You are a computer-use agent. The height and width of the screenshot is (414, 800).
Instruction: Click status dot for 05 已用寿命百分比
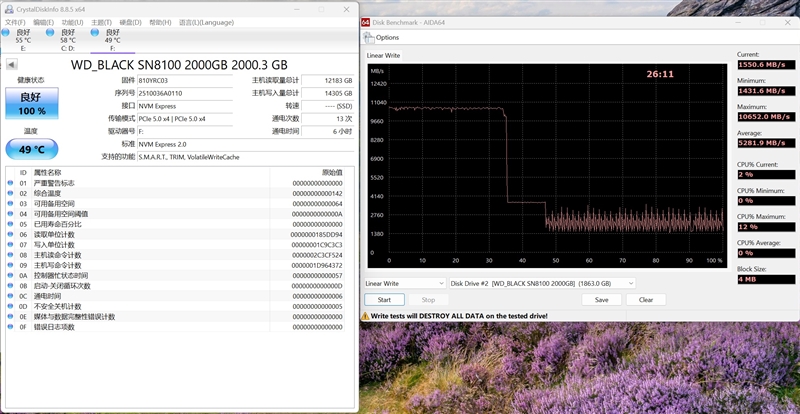[10, 224]
